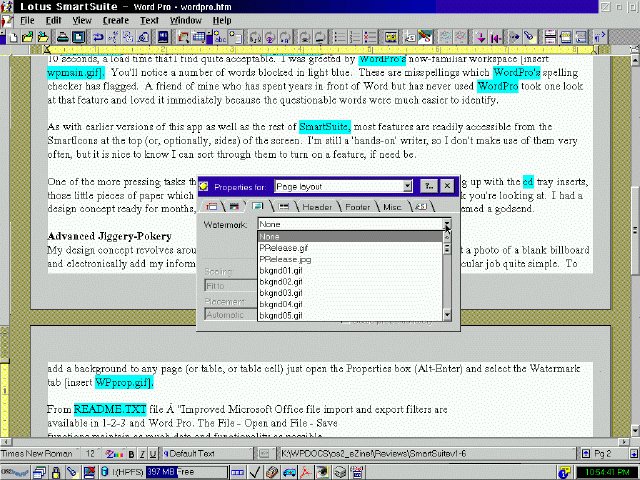Image resolution: width=640 pixels, height=480 pixels.
Task: Click the Create frame toolbar icon
Action: tap(183, 38)
